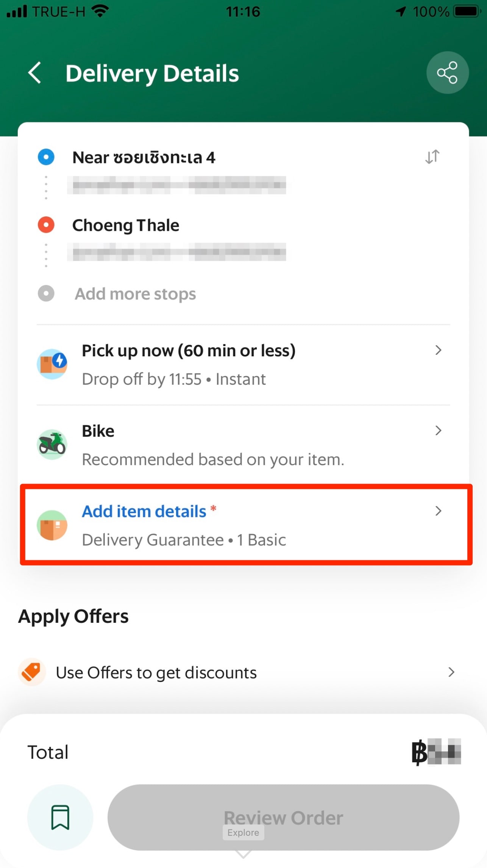Expand Bike vehicle type chevron

[438, 431]
